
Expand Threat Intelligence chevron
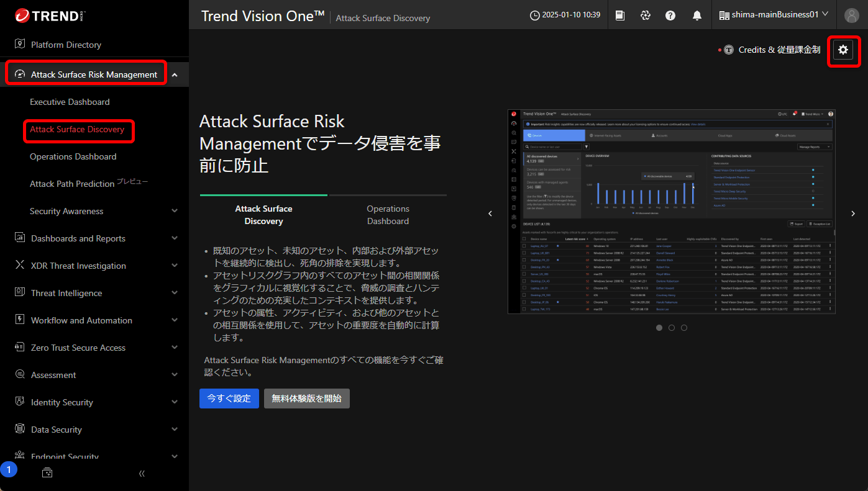(x=175, y=293)
